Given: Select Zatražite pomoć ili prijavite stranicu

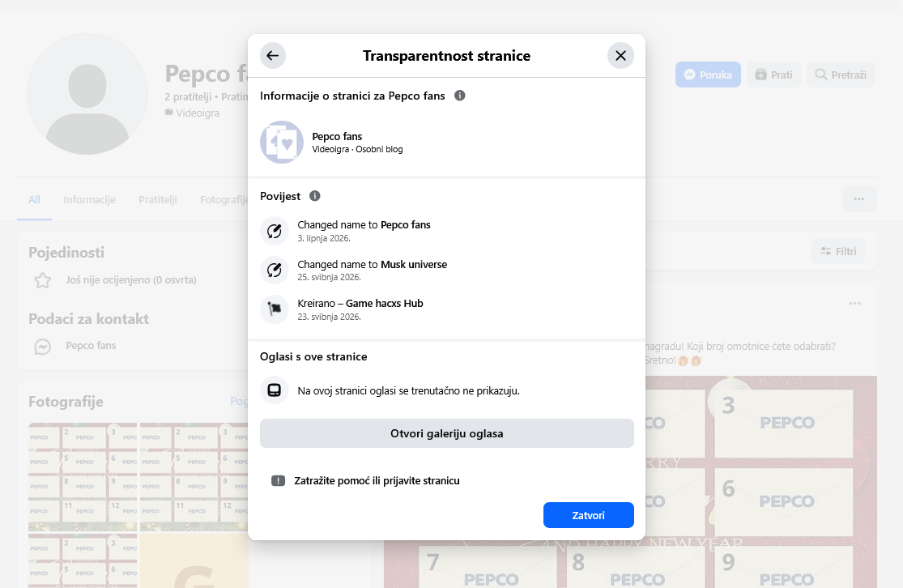Looking at the screenshot, I should click(377, 481).
